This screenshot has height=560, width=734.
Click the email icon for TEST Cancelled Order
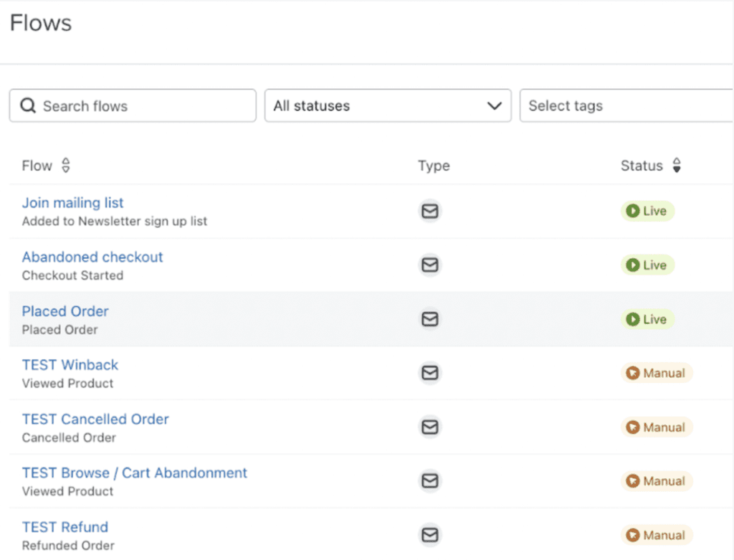point(429,427)
